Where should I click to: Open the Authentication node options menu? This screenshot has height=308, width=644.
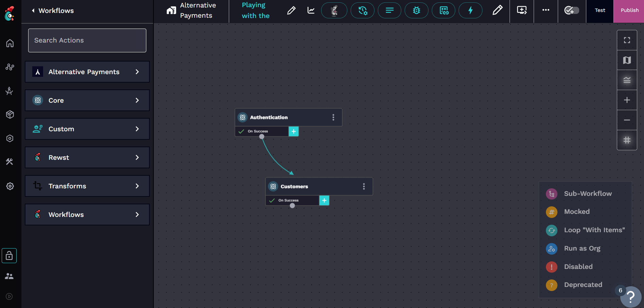333,117
